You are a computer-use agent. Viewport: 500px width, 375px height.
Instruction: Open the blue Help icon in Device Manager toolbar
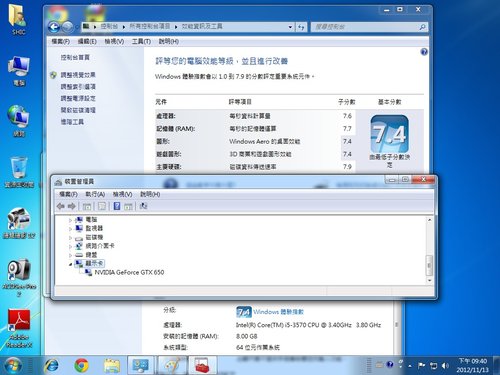(x=117, y=206)
